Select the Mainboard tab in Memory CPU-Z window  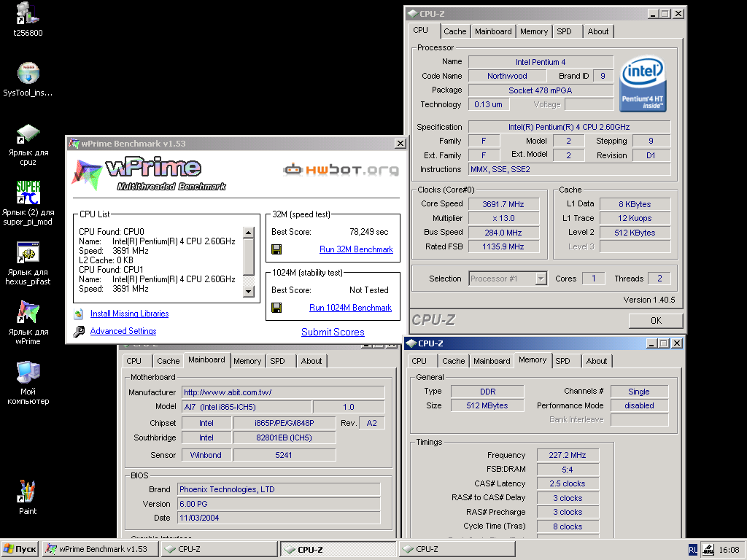492,361
